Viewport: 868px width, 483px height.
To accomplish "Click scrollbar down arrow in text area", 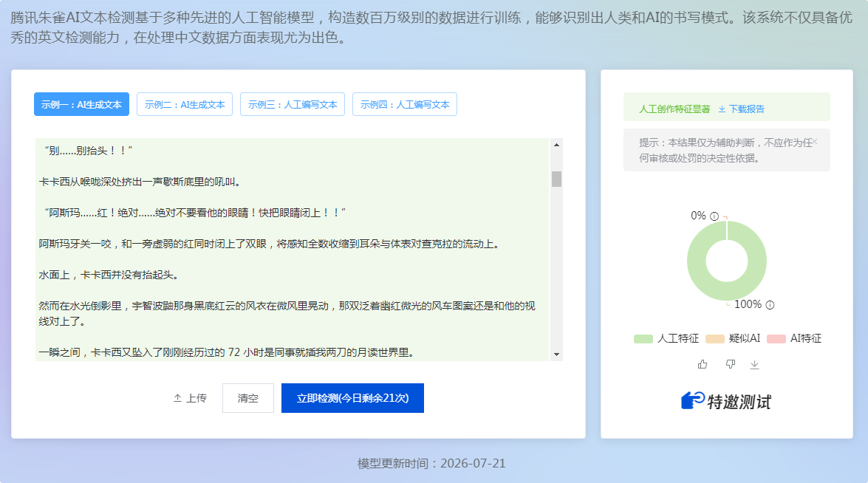I will pos(556,354).
